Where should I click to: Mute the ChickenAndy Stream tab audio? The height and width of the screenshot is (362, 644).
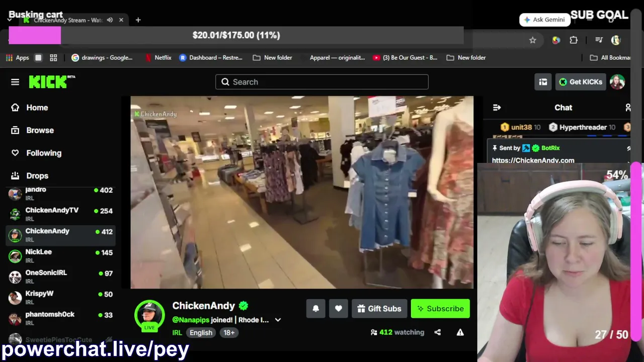coord(110,20)
